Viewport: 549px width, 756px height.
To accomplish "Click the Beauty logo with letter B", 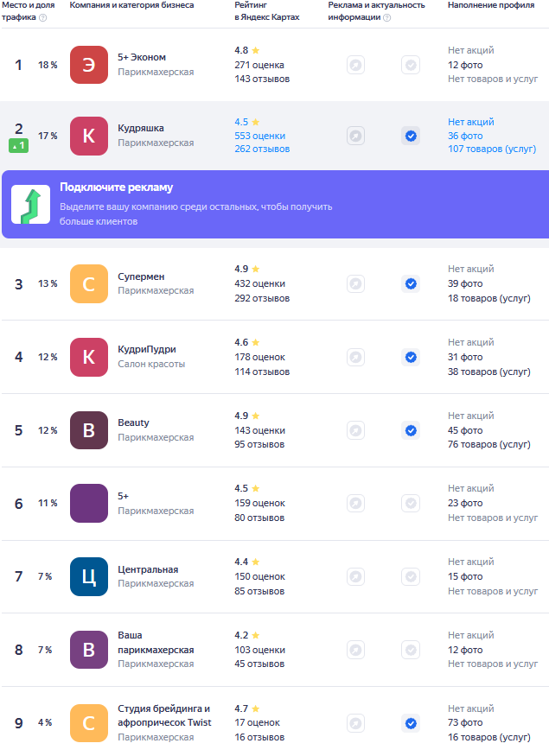I will coord(89,430).
